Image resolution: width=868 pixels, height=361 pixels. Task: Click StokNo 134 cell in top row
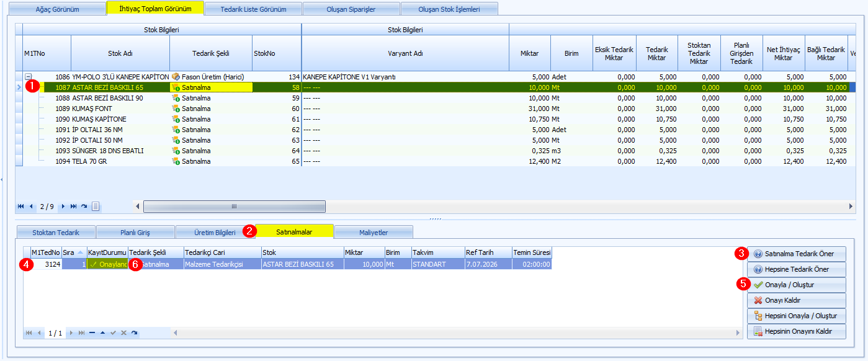pos(277,77)
